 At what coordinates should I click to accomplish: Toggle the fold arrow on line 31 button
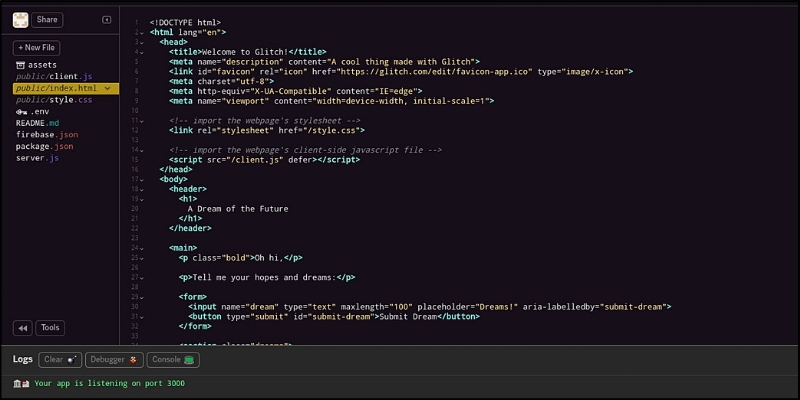point(142,317)
